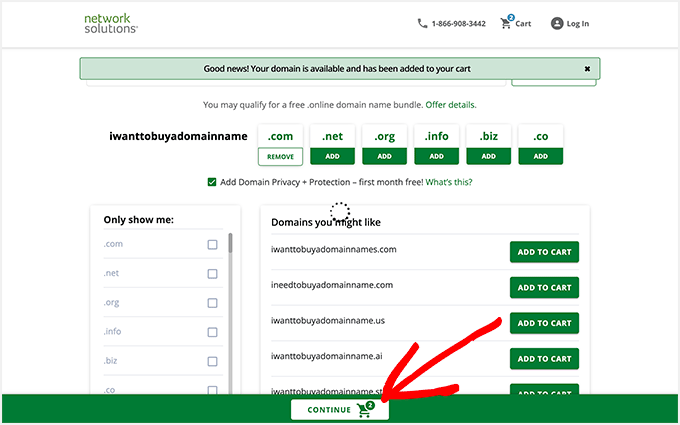
Task: Add the .co extension
Action: pyautogui.click(x=540, y=156)
